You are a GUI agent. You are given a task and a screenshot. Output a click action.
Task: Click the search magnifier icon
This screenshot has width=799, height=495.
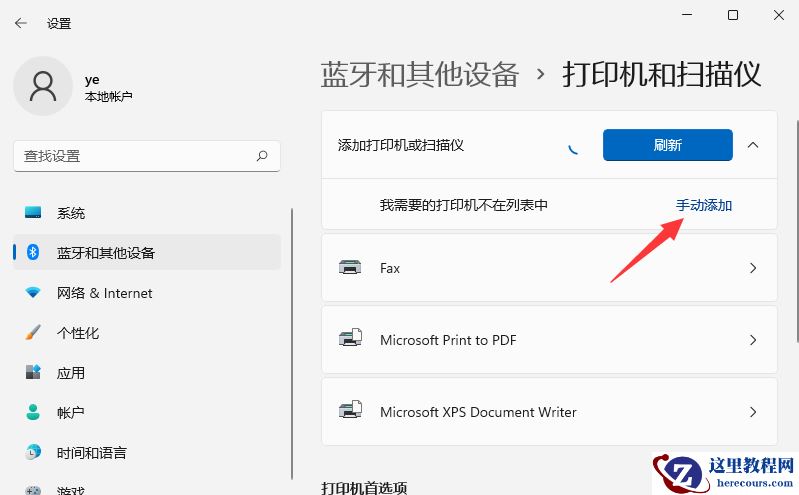(x=262, y=156)
